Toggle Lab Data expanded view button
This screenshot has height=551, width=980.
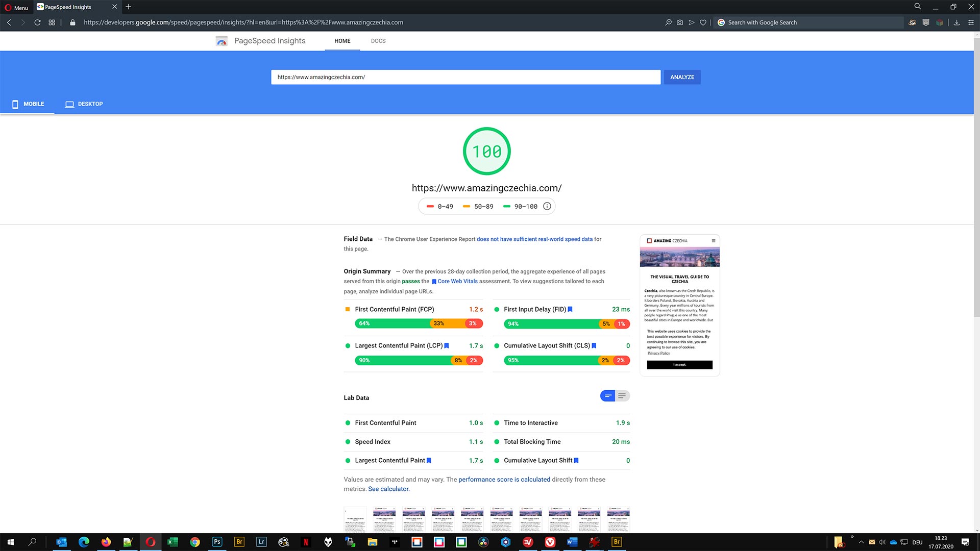(x=622, y=396)
